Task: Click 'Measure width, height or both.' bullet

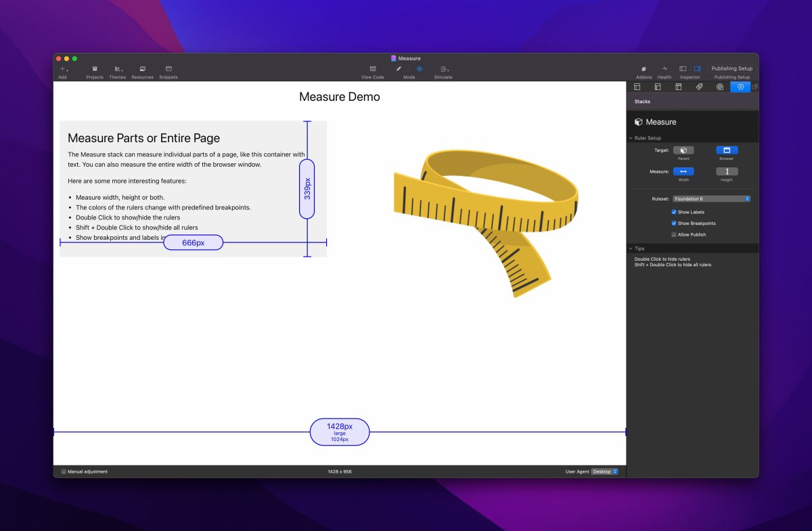Action: click(x=120, y=198)
